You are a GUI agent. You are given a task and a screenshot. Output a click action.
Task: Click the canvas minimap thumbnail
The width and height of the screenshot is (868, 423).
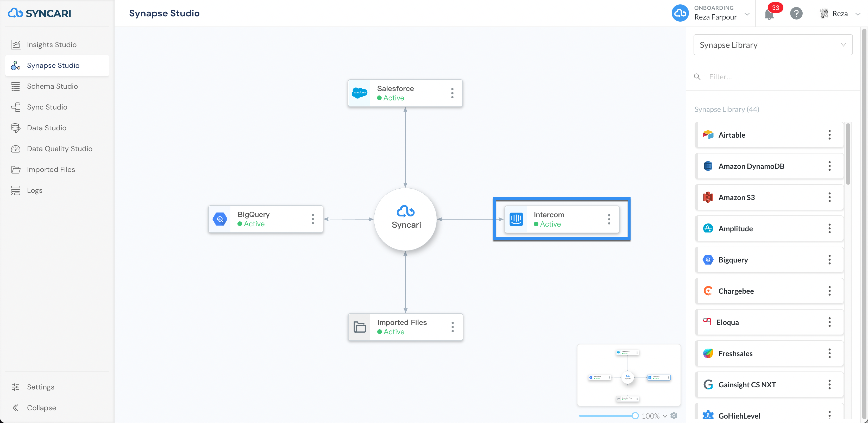pyautogui.click(x=629, y=375)
